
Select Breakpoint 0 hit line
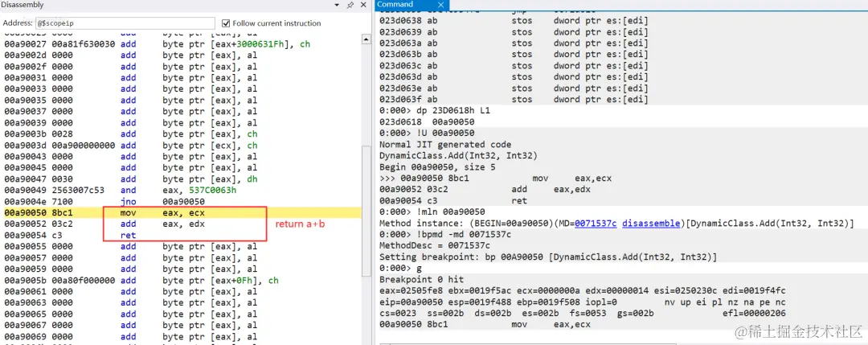421,280
